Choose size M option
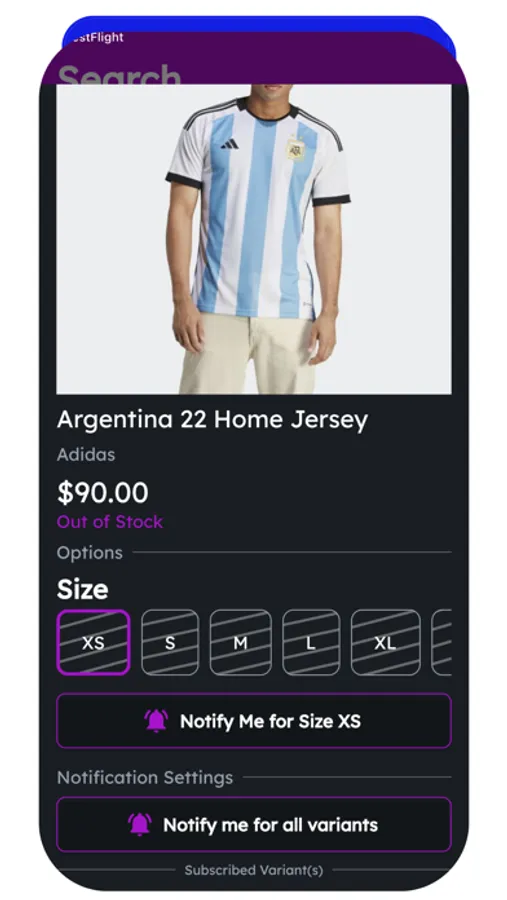The image size is (507, 900). (x=241, y=642)
